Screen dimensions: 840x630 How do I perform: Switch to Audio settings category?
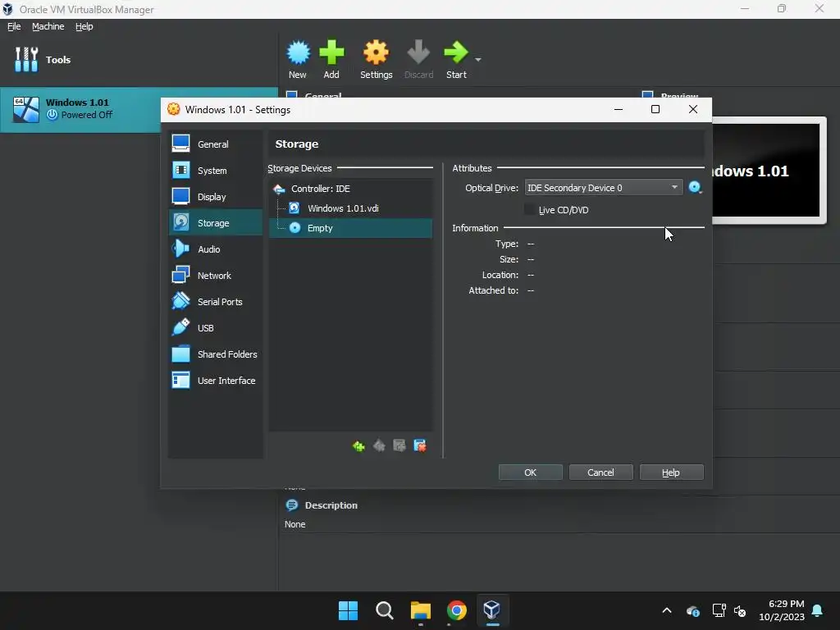(x=216, y=249)
